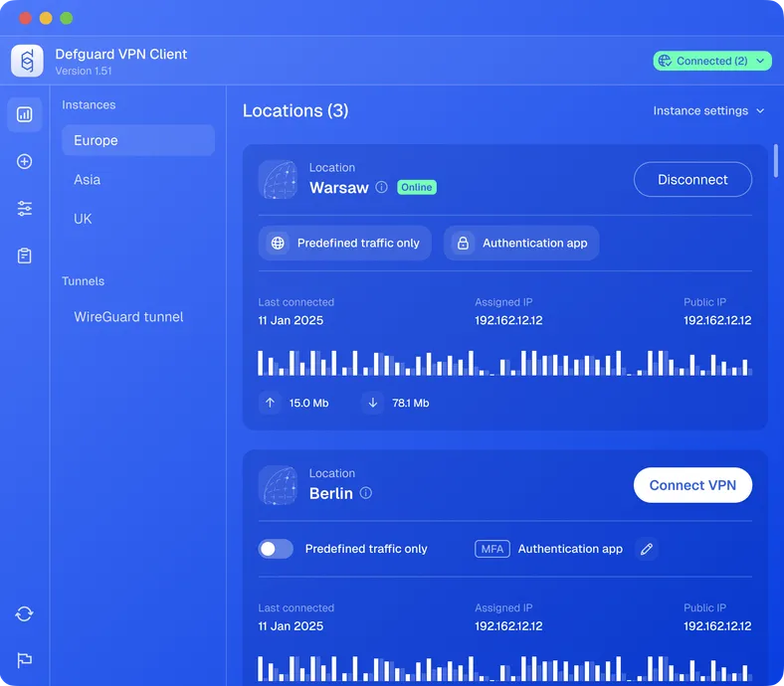Screen dimensions: 784x686
Task: Click the Locations (3) heading
Action: pos(295,110)
